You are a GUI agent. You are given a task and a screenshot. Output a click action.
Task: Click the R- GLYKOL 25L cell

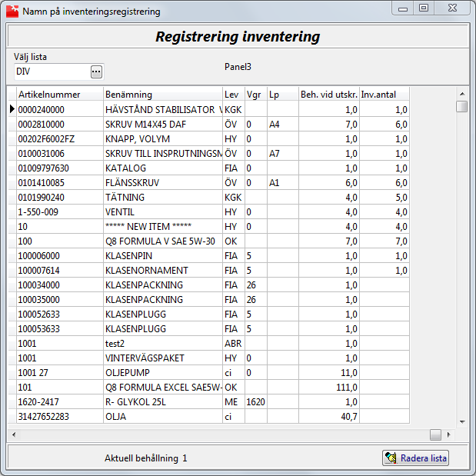163,401
